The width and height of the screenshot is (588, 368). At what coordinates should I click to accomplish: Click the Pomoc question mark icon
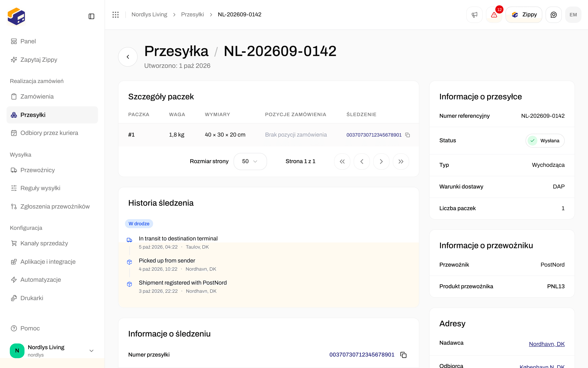click(14, 328)
